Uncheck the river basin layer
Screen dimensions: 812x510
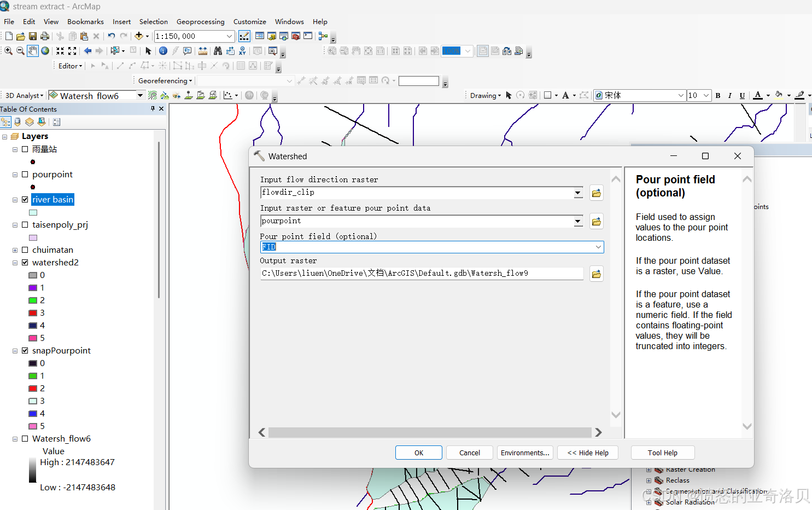click(x=25, y=199)
